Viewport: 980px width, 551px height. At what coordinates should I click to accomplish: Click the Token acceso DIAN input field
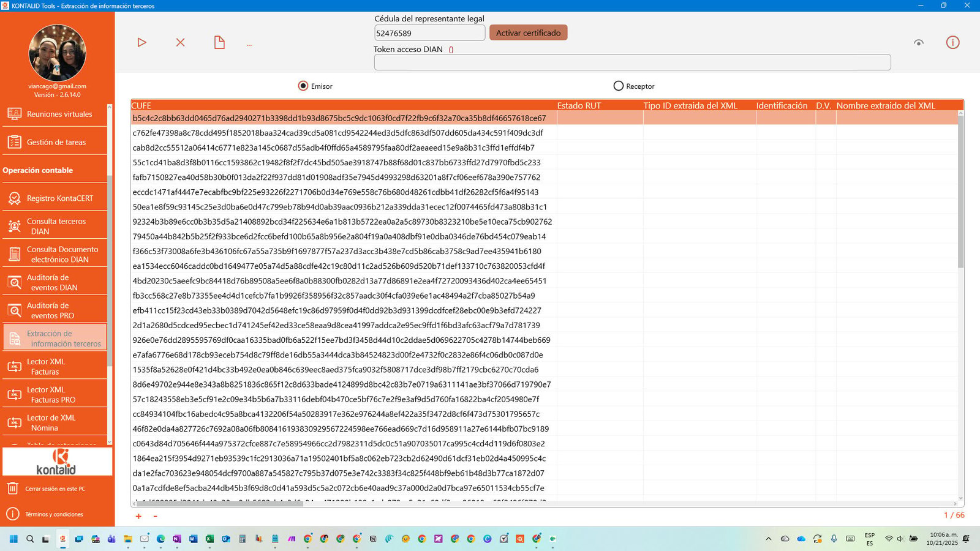click(632, 62)
